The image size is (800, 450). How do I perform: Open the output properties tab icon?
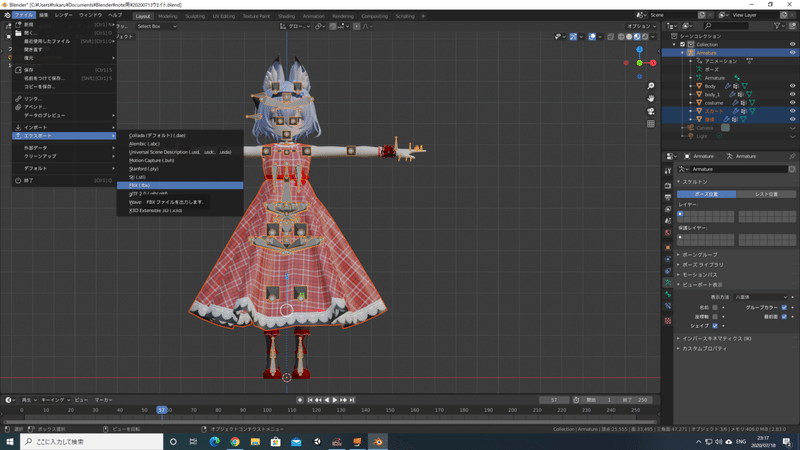[668, 197]
